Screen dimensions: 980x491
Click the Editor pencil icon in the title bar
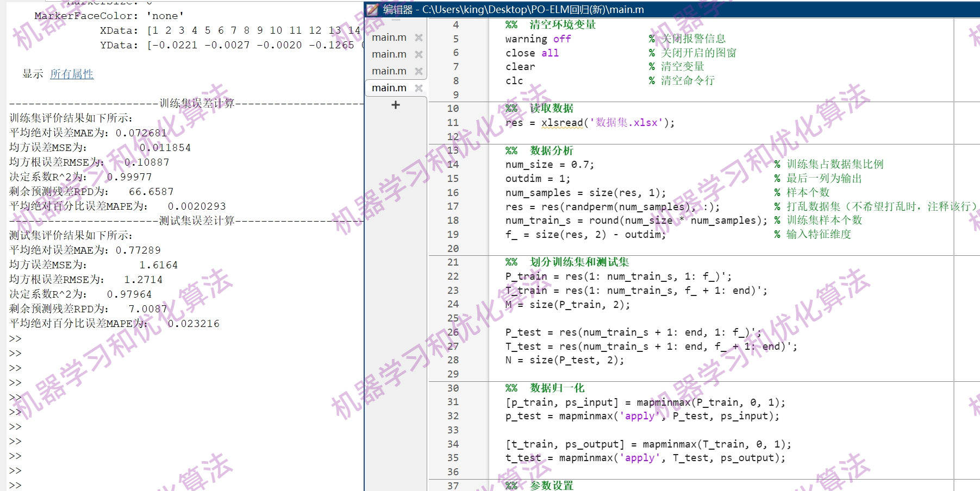(372, 9)
